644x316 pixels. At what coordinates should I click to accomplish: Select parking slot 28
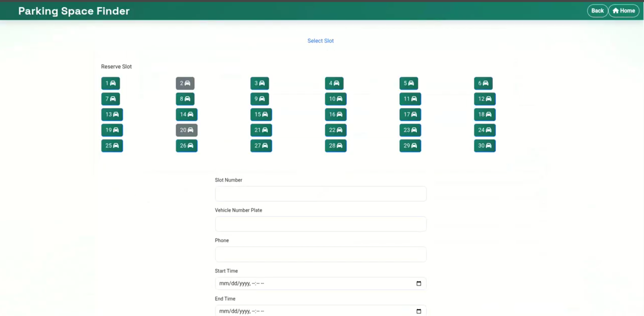pyautogui.click(x=335, y=146)
